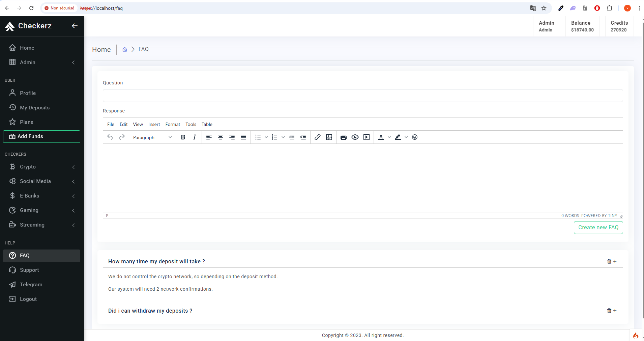
Task: Expand the Crypto checkers menu
Action: (x=42, y=167)
